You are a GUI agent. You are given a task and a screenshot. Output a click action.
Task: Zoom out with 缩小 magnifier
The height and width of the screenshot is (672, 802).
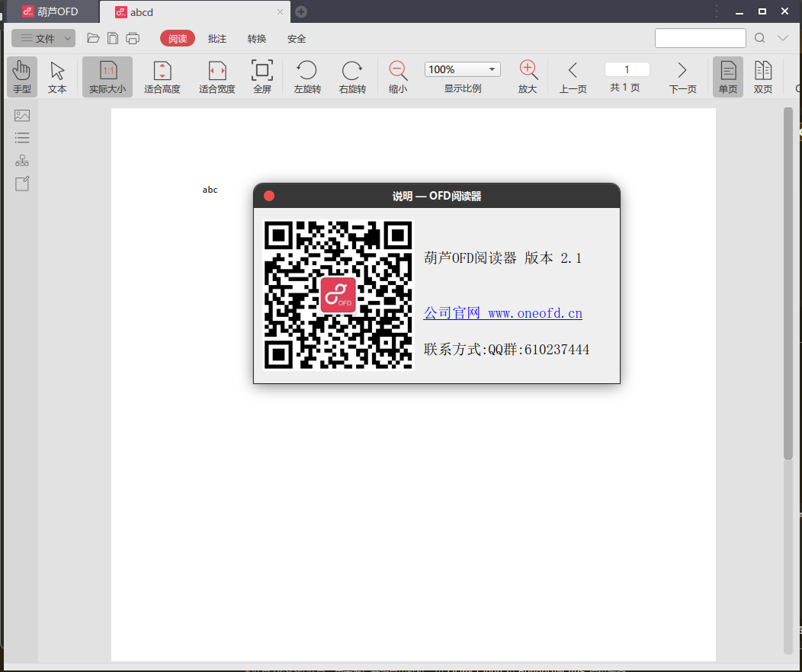[x=398, y=77]
